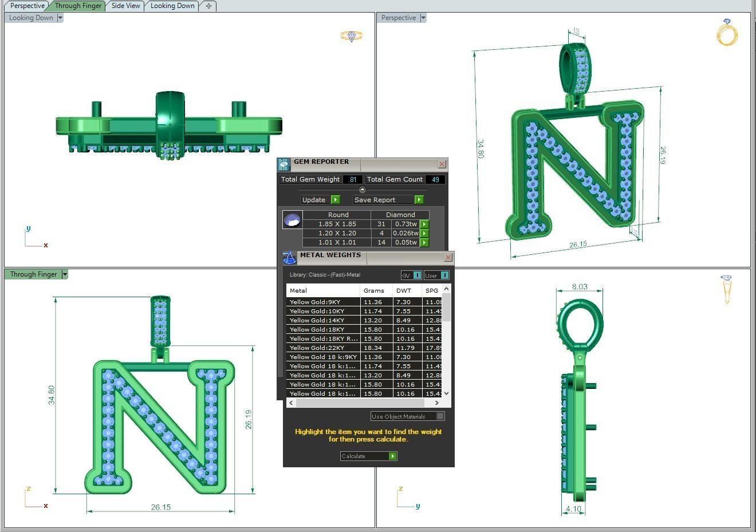The width and height of the screenshot is (756, 532).
Task: Click the green arrow next to Calculate
Action: click(x=392, y=456)
